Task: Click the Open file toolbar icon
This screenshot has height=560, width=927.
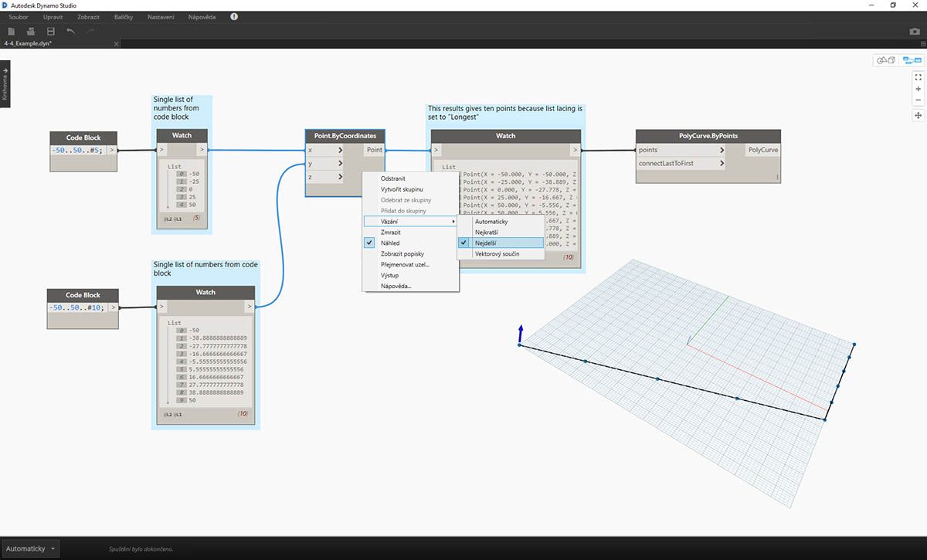Action: pyautogui.click(x=31, y=31)
